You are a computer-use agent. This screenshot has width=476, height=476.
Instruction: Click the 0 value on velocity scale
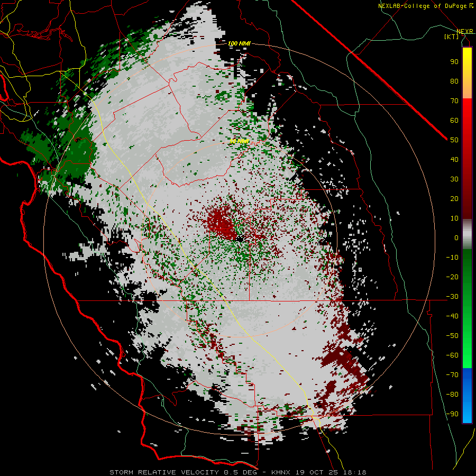[x=456, y=238]
